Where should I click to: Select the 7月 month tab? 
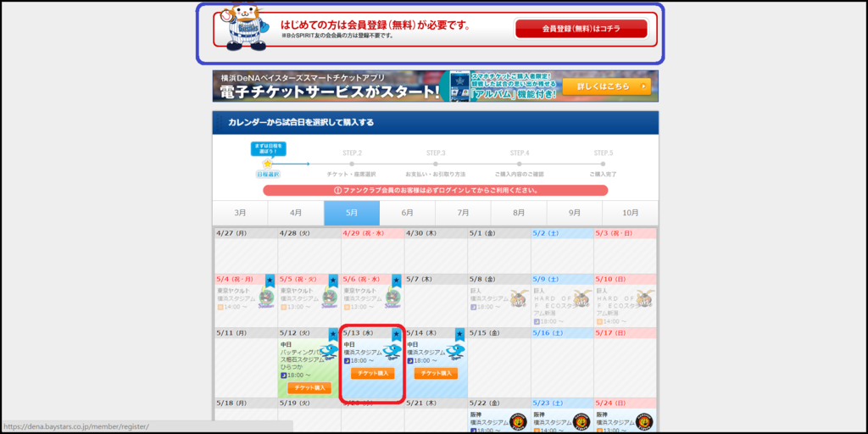464,213
